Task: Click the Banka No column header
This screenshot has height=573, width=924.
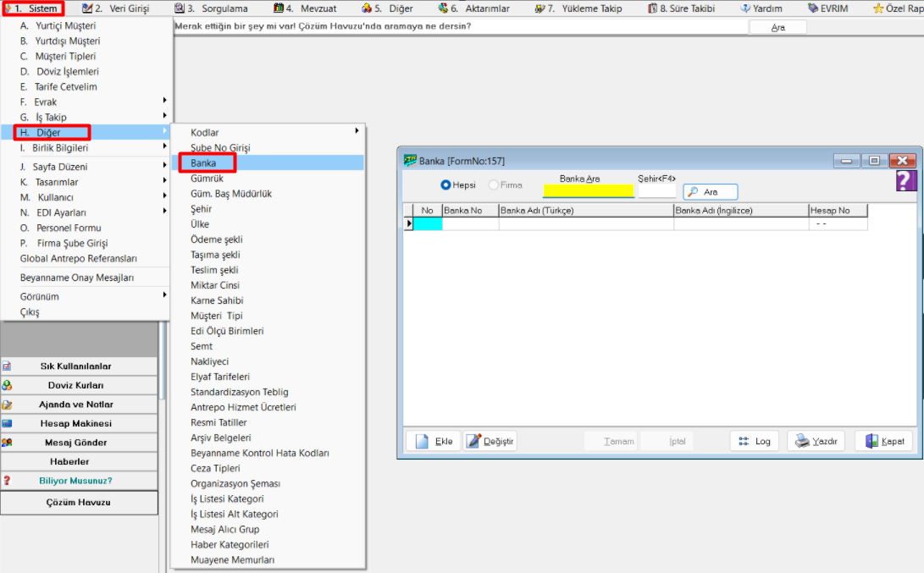Action: pos(470,210)
